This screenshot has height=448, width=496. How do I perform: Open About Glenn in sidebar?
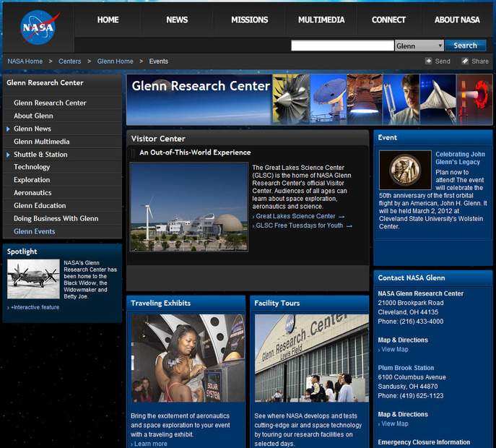pos(33,116)
